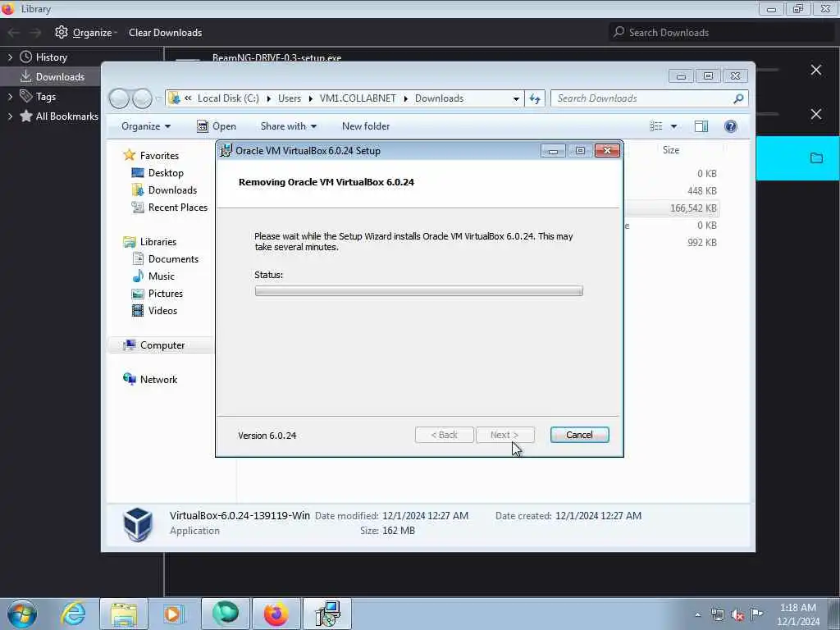Select Network in Explorer sidebar
The height and width of the screenshot is (630, 840).
pos(158,379)
